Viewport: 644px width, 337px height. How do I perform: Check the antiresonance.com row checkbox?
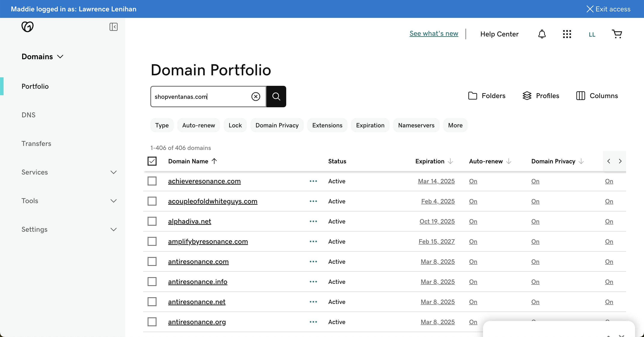[x=152, y=261]
